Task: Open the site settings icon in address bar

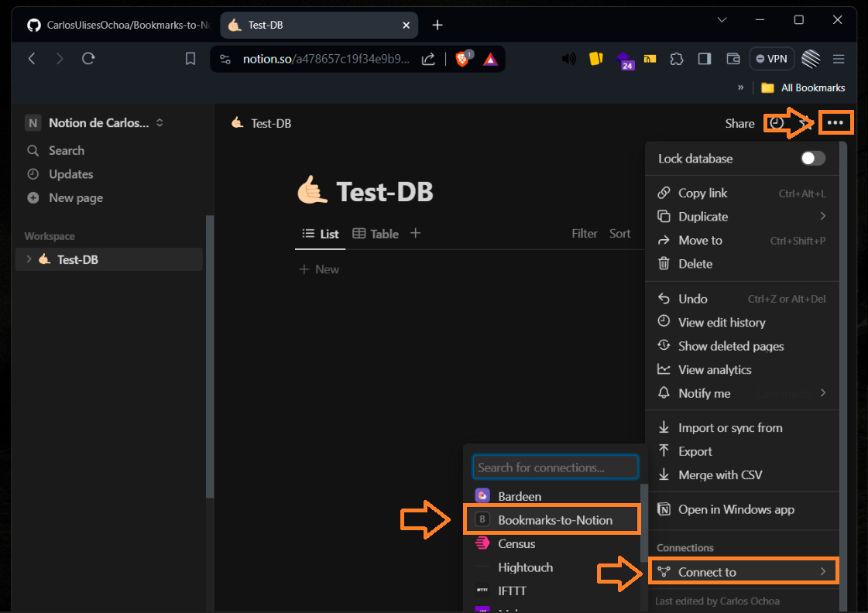Action: [225, 59]
